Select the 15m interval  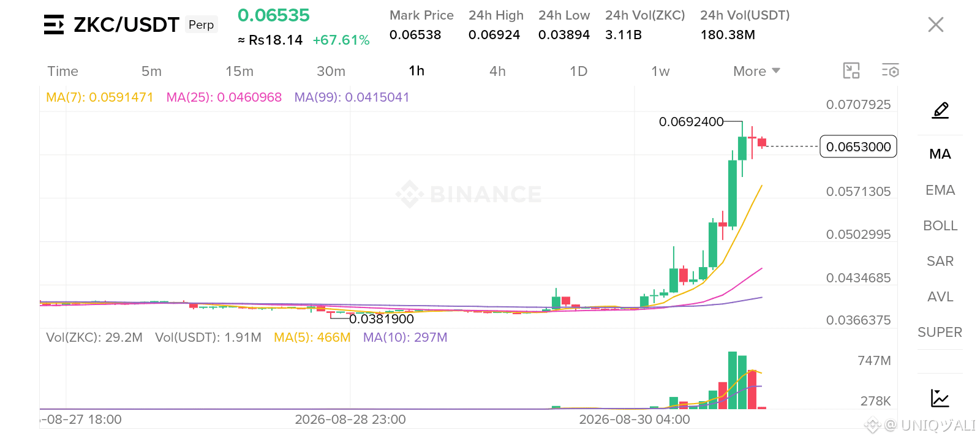[x=239, y=71]
